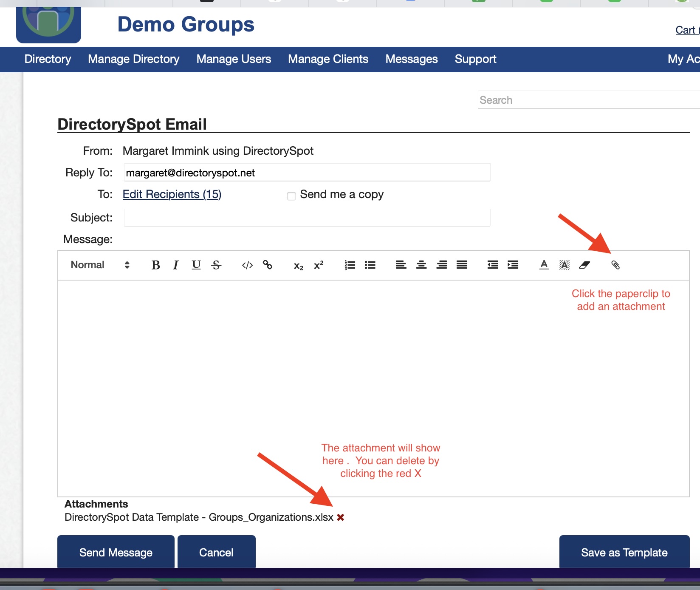This screenshot has height=590, width=700.
Task: Open the Normal paragraph style dropdown
Action: [x=100, y=265]
